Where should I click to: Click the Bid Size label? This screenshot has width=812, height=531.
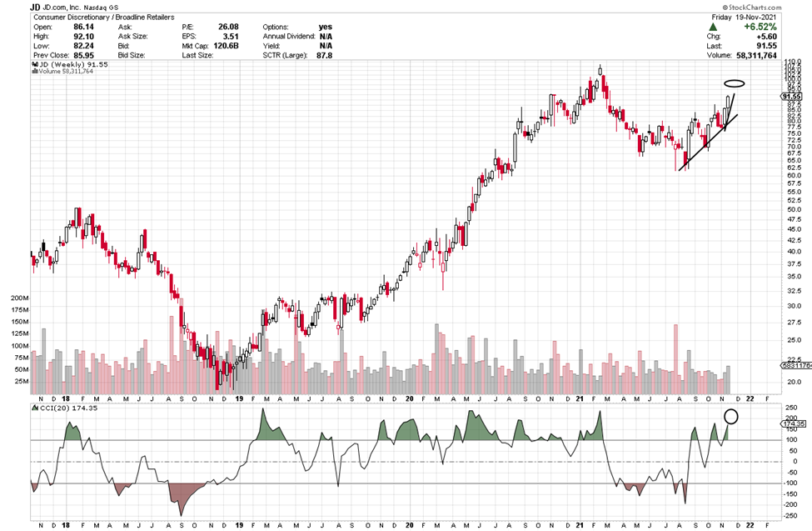[x=132, y=55]
